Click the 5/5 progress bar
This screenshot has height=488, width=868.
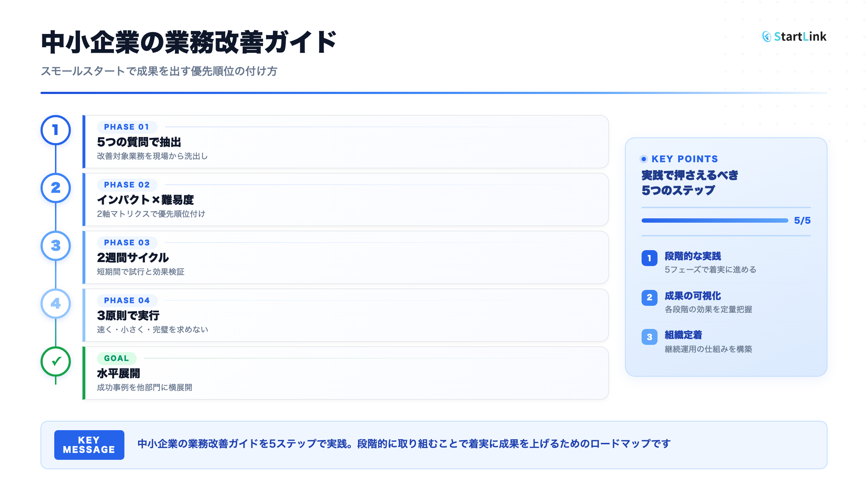coord(714,221)
